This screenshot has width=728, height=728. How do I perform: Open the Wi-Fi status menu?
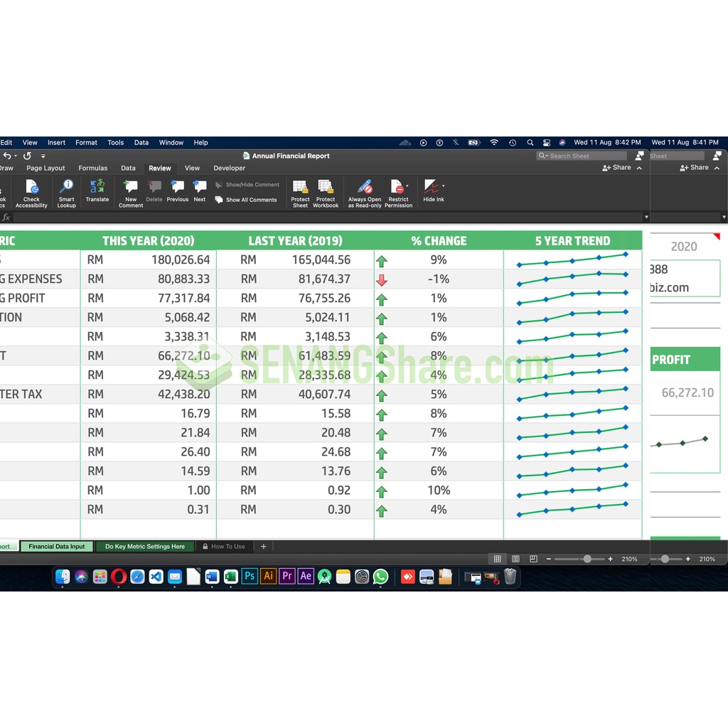[x=494, y=142]
